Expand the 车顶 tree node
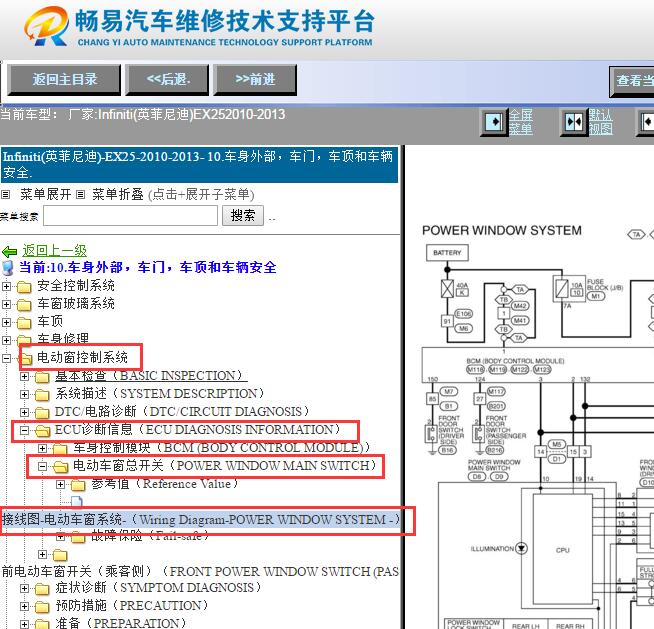Screen dimensions: 654x629 tap(6, 322)
